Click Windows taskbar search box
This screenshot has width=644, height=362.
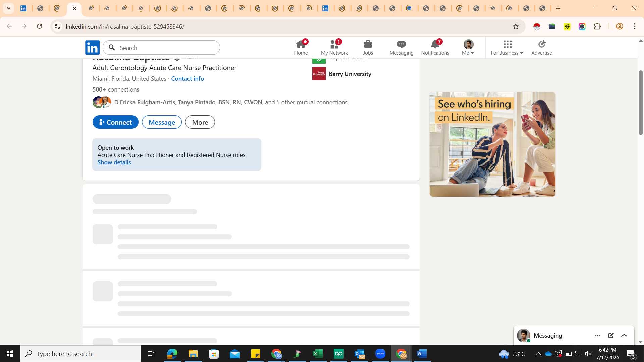tap(80, 354)
